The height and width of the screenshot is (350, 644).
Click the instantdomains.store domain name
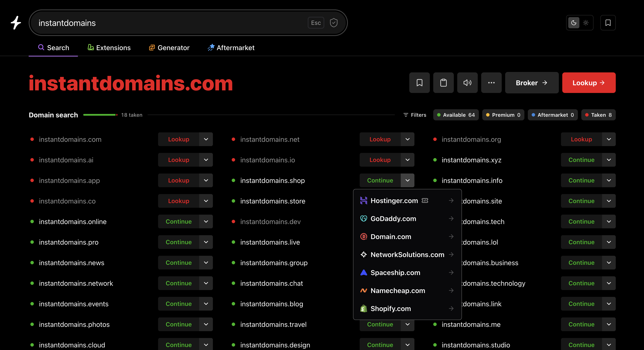(x=273, y=201)
